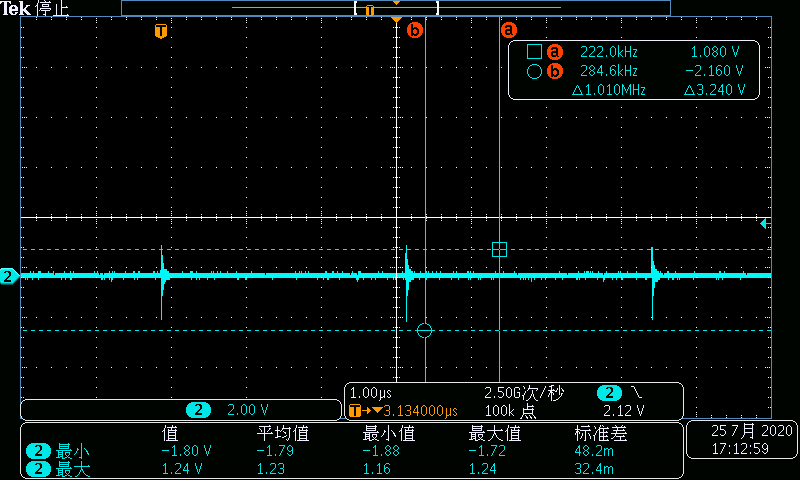Click the 值 column header
Image resolution: width=800 pixels, height=480 pixels.
(x=170, y=434)
